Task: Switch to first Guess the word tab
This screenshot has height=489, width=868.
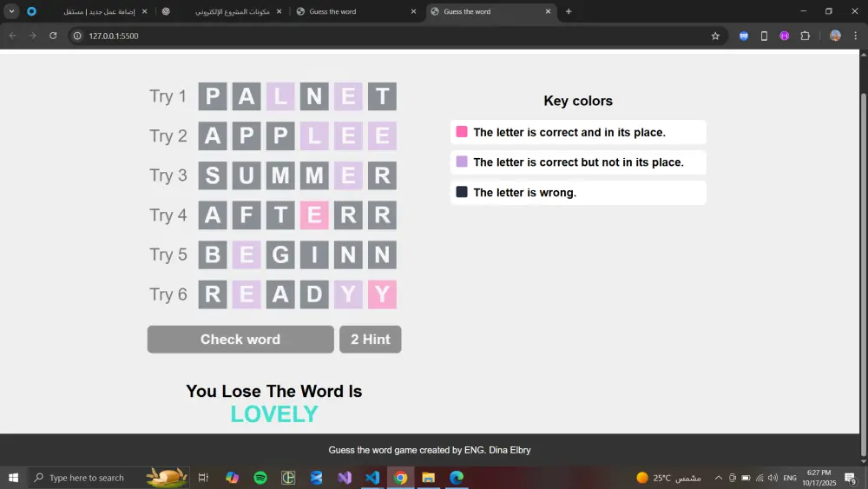Action: 356,11
